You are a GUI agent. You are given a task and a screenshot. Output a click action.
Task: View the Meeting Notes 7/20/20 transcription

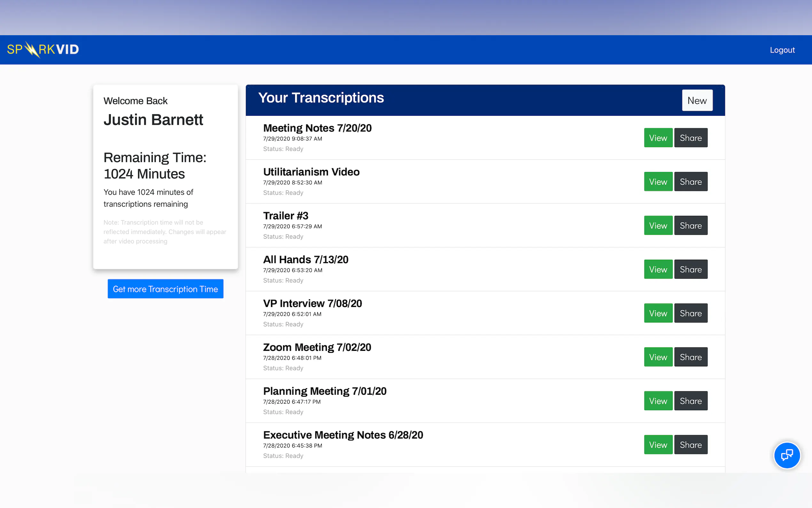pyautogui.click(x=658, y=138)
